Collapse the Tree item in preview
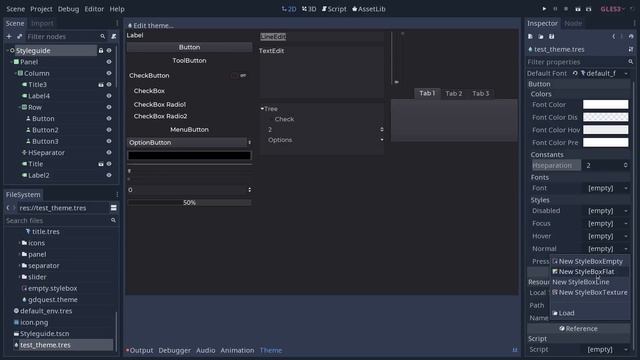The image size is (640, 360). [262, 109]
